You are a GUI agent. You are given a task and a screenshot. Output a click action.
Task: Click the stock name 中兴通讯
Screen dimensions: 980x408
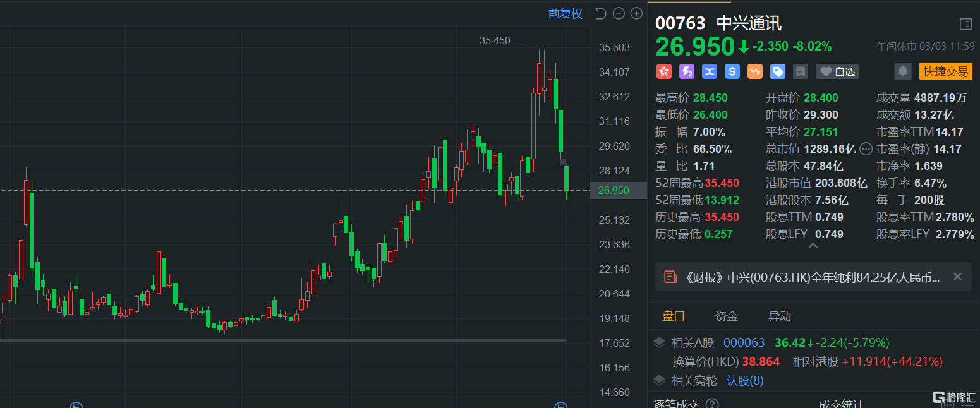(x=749, y=24)
